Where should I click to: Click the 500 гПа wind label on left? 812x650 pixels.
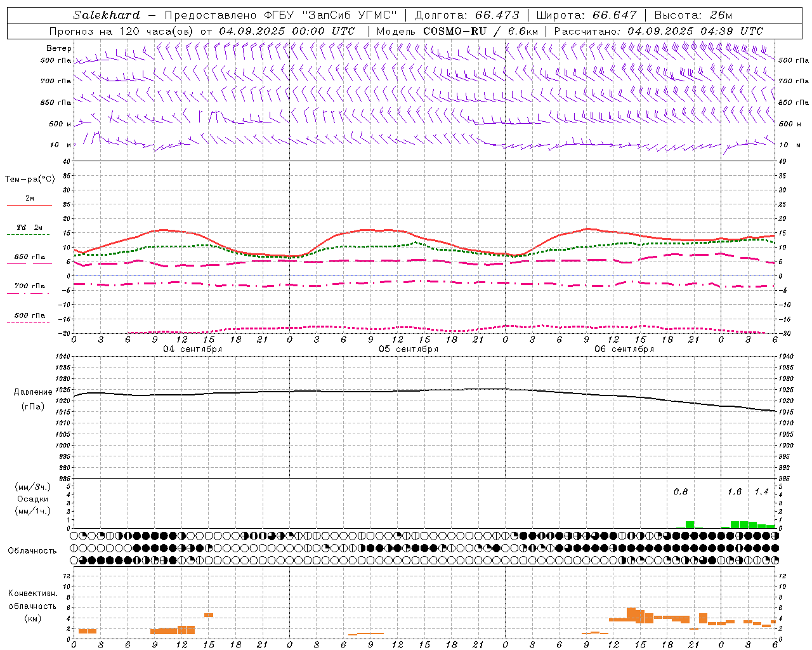56,60
